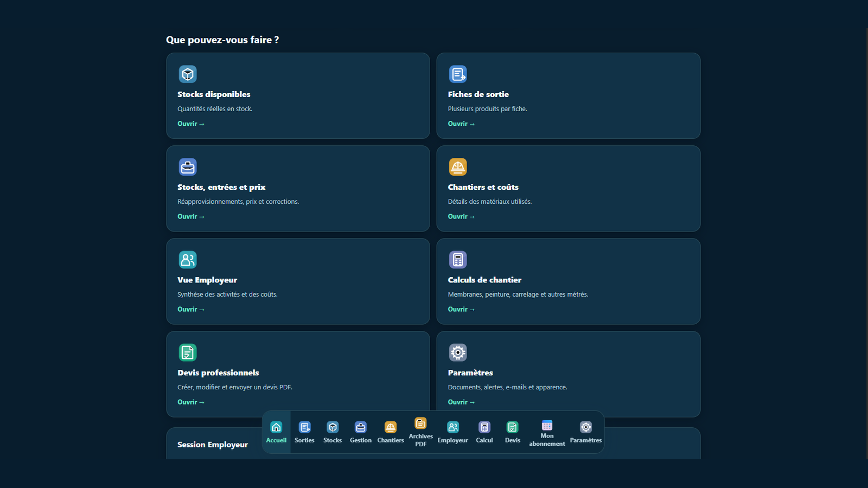Click Ouvrir link under Stocks, entrées et prix
This screenshot has height=488, width=868.
click(191, 216)
